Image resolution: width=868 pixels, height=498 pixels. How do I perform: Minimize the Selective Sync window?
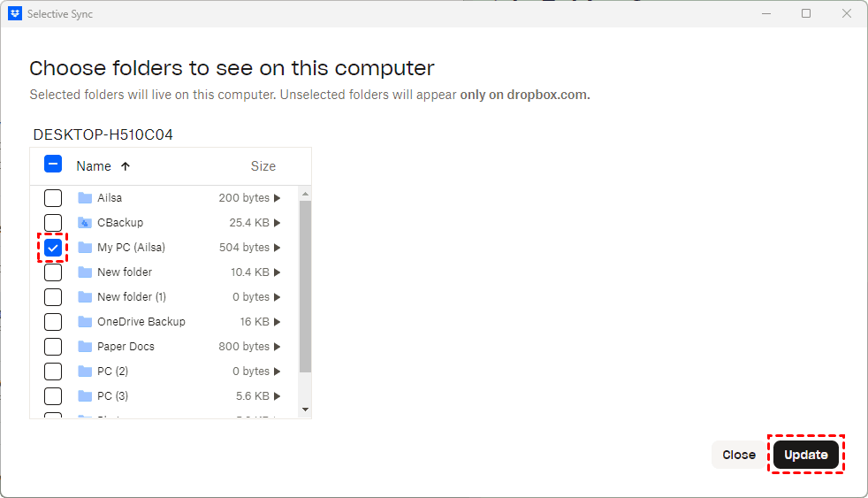pyautogui.click(x=766, y=13)
